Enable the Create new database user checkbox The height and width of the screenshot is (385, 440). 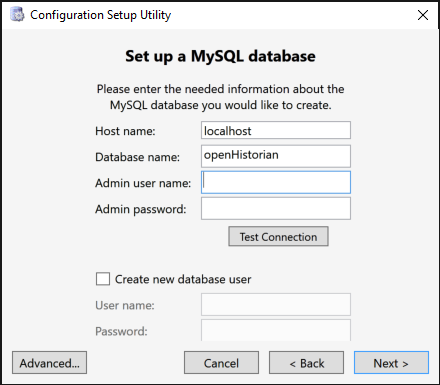[103, 279]
